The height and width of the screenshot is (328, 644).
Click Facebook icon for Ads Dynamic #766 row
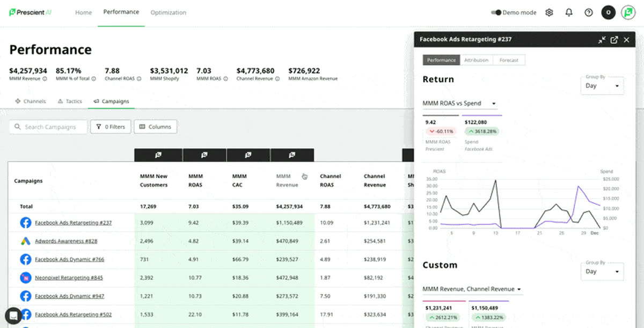(25, 259)
